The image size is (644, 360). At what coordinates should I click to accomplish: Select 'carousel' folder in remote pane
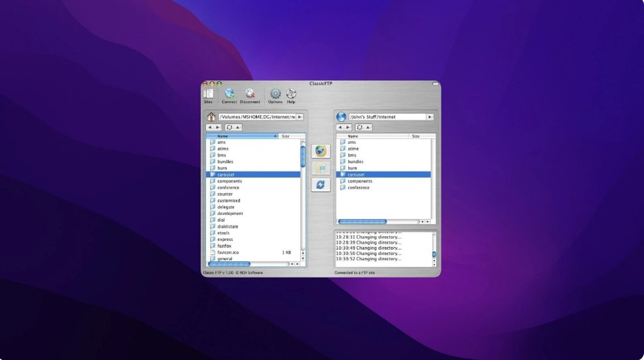pyautogui.click(x=383, y=175)
